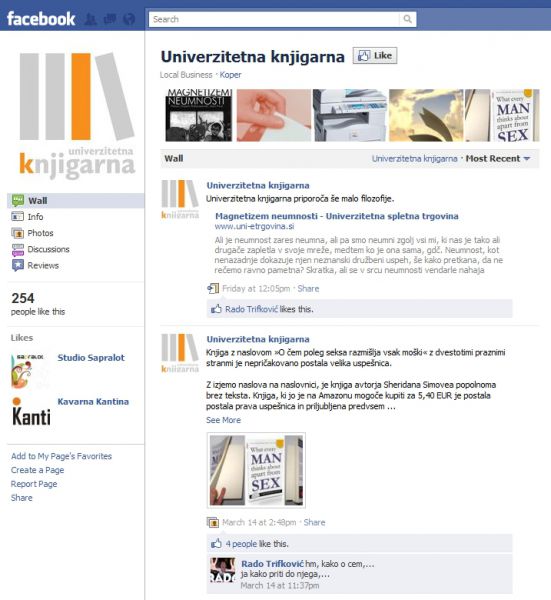Click the search magnifier icon

pyautogui.click(x=408, y=19)
